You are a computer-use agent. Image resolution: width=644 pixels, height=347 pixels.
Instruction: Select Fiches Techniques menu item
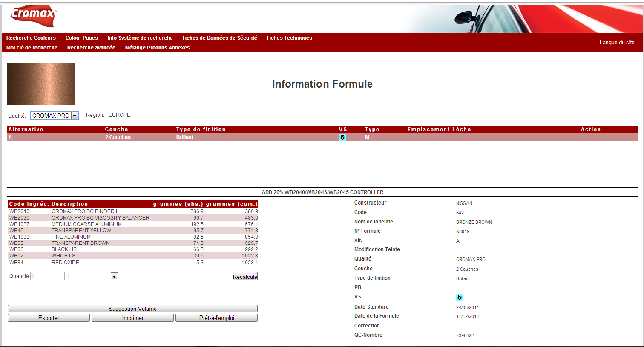(x=289, y=38)
